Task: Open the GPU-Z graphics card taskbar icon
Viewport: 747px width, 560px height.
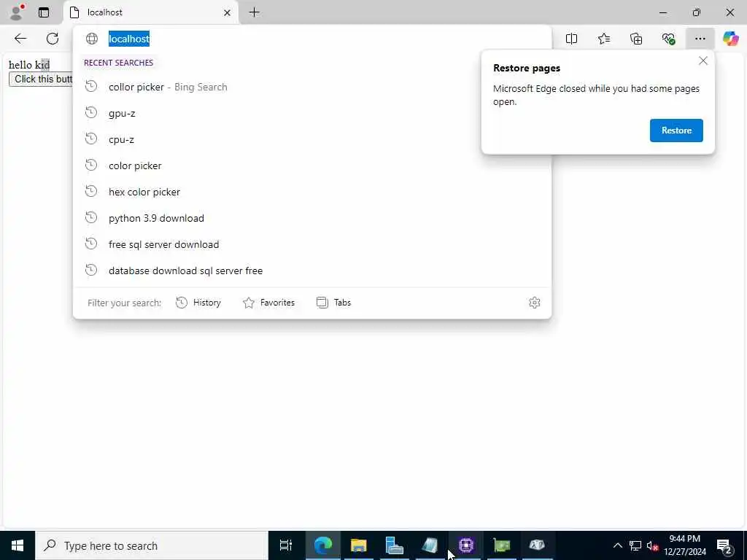Action: [x=501, y=545]
